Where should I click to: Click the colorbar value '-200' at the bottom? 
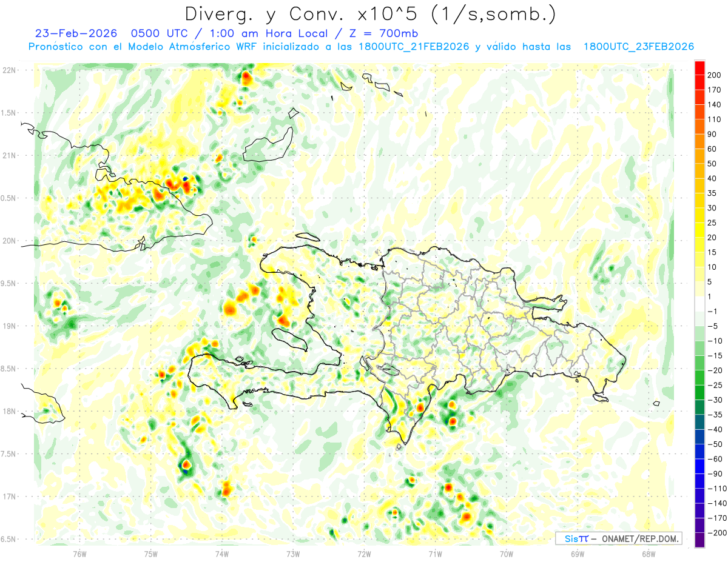tap(716, 533)
